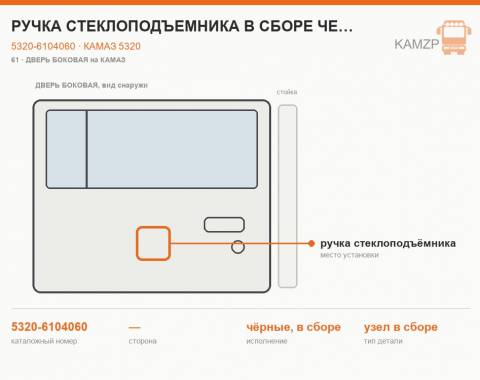Click the heading 'РУЧКА СТЕКЛОПОДЪЕМНИКА В СБОРЕ ЧЕ…'
Screen dimensions: 480x380
click(182, 26)
